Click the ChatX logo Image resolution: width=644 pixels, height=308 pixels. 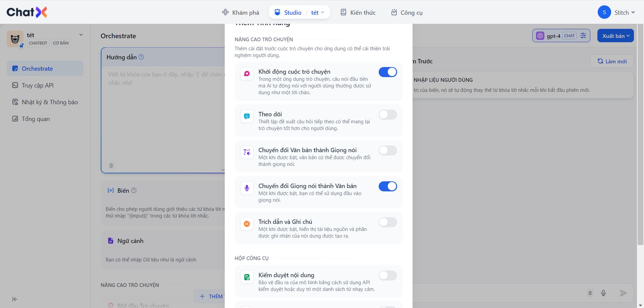point(27,12)
